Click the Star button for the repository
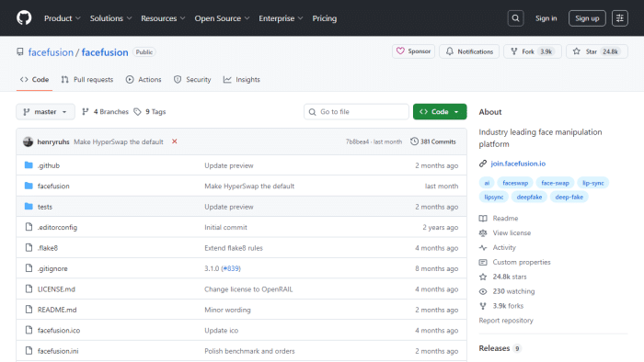644x362 pixels. click(x=597, y=51)
